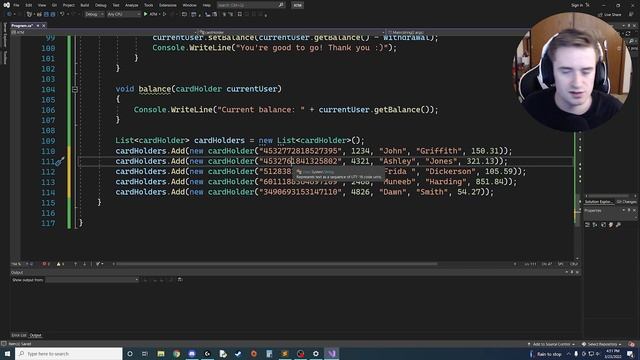Click the Windows Start button
The width and height of the screenshot is (640, 360).
pos(7,353)
